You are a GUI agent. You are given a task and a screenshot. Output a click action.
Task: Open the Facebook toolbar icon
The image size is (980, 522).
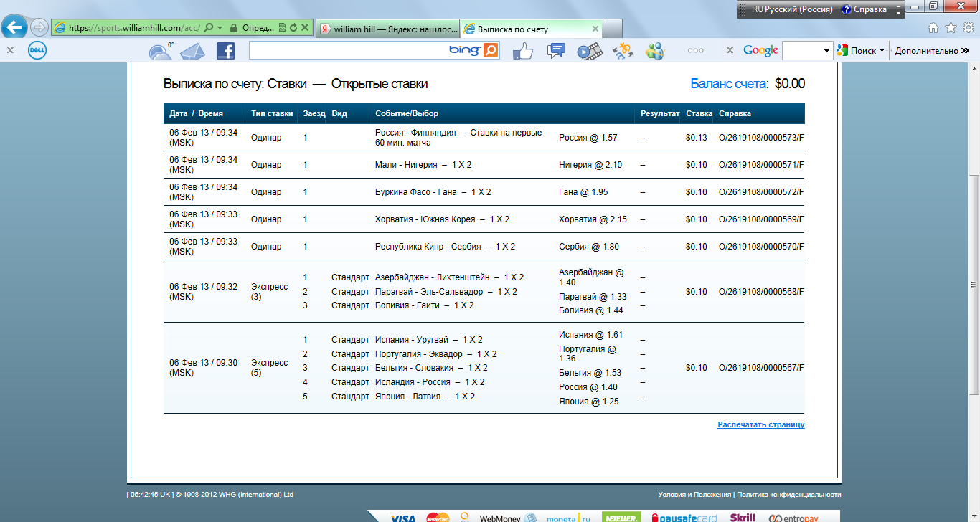click(x=225, y=51)
